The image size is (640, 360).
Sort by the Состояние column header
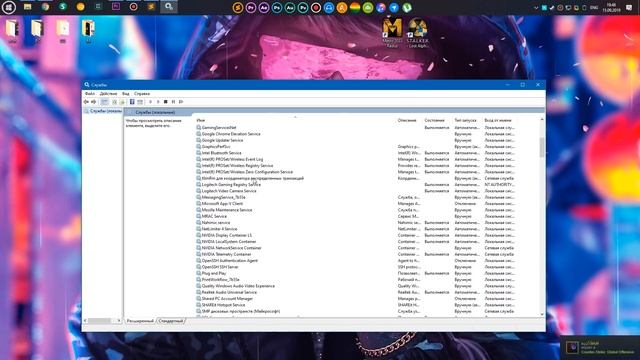pyautogui.click(x=438, y=120)
